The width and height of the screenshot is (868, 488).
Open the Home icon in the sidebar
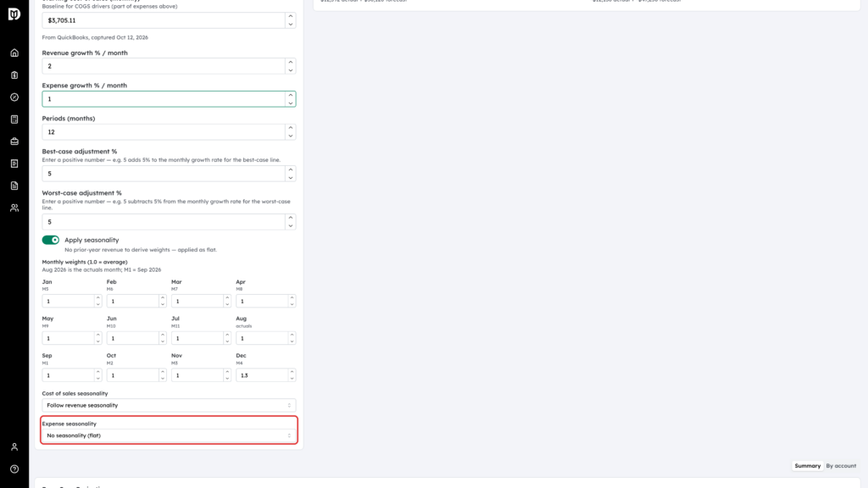(x=14, y=53)
